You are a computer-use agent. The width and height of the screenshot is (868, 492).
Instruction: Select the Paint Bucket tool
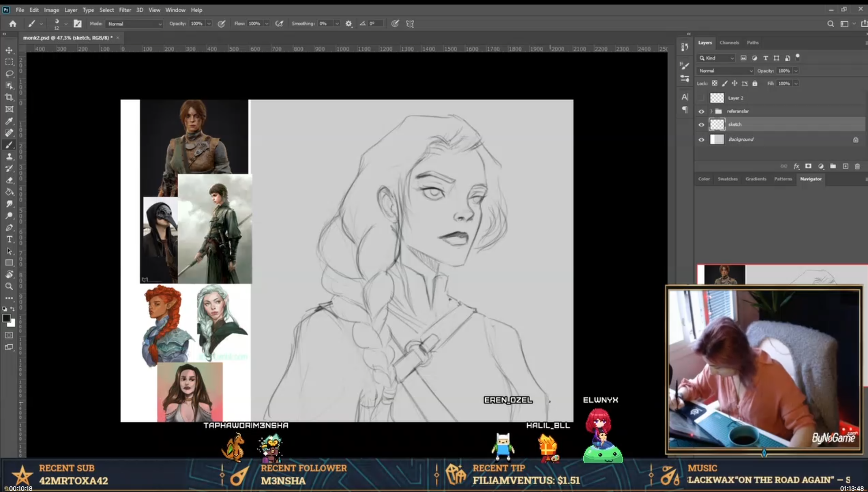pos(9,192)
